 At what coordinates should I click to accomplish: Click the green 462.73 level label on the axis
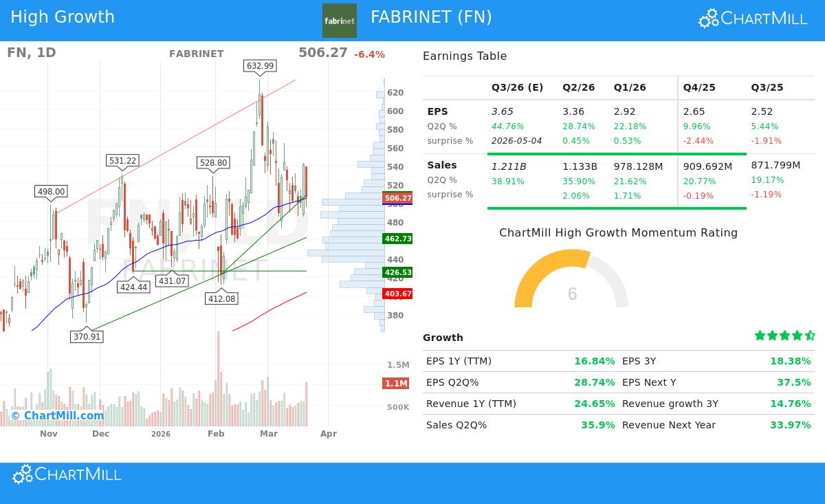(x=397, y=240)
